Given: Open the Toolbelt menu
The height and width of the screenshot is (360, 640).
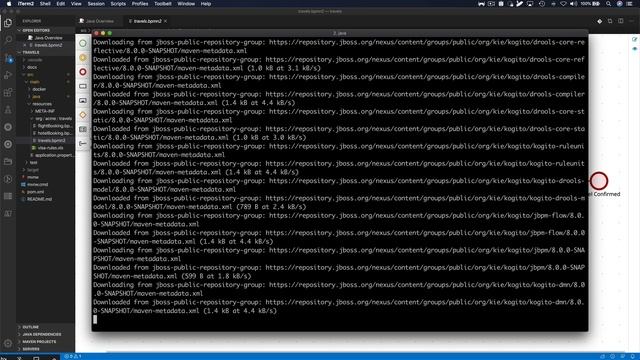Looking at the screenshot, I should click(162, 4).
